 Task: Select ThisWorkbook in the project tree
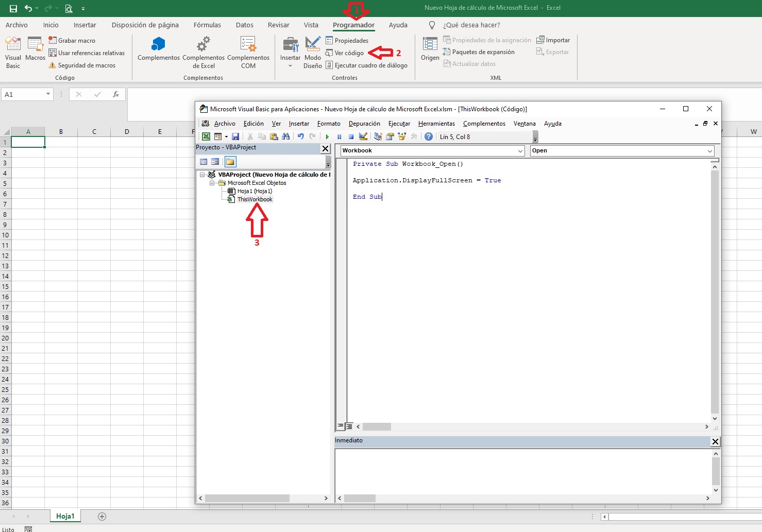255,199
